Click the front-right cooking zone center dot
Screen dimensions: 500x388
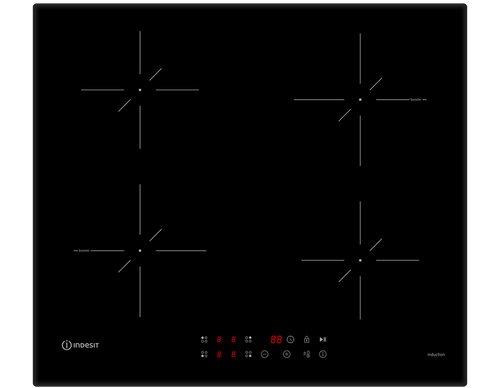point(360,260)
